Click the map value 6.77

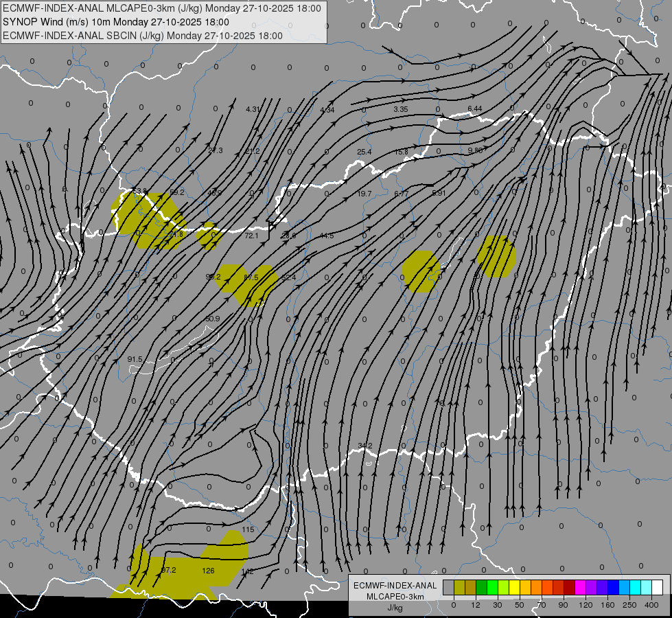click(402, 194)
